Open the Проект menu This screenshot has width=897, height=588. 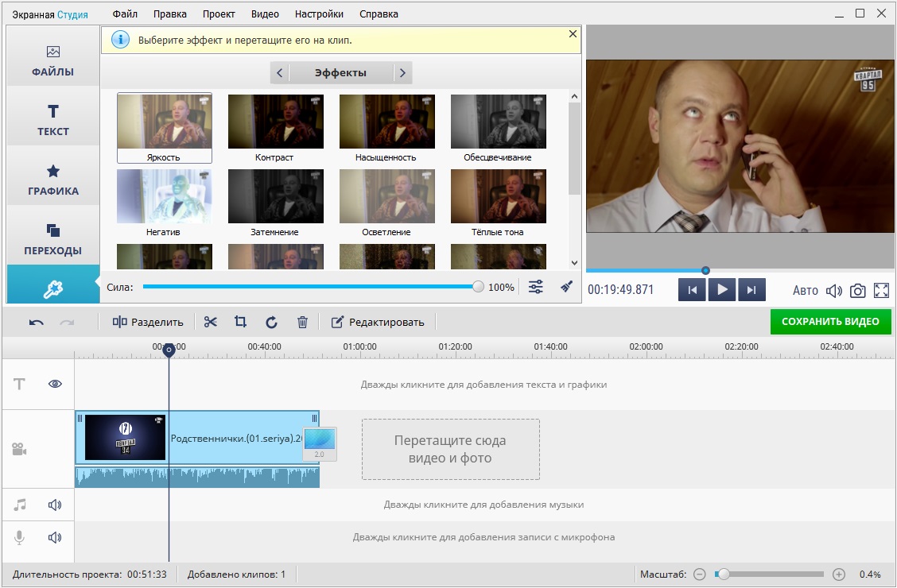(x=219, y=14)
